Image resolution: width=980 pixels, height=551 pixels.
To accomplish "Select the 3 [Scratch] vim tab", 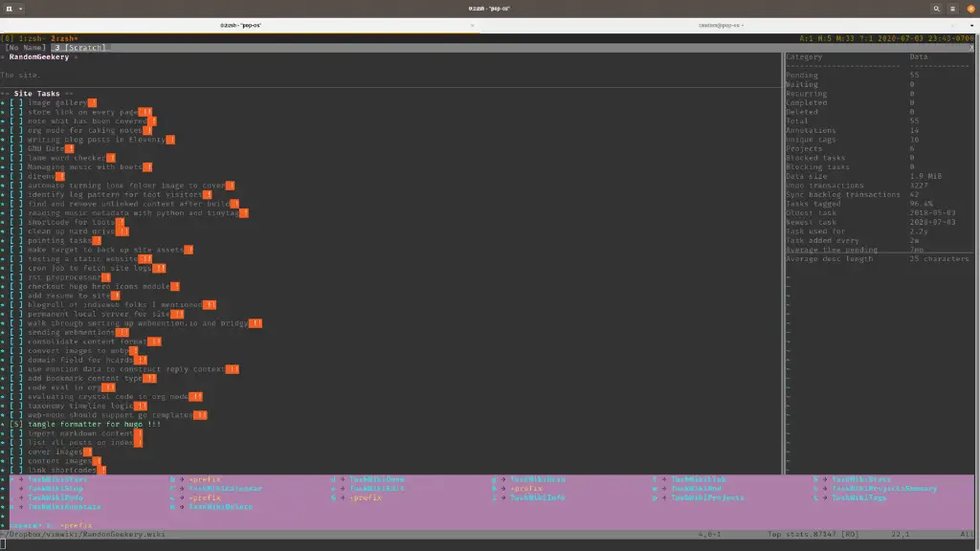I will click(x=79, y=48).
